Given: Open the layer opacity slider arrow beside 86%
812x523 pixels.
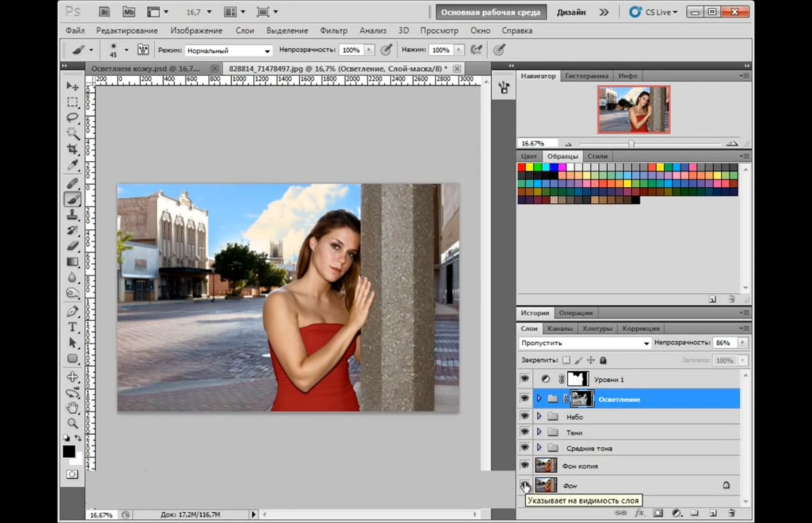Looking at the screenshot, I should 742,343.
